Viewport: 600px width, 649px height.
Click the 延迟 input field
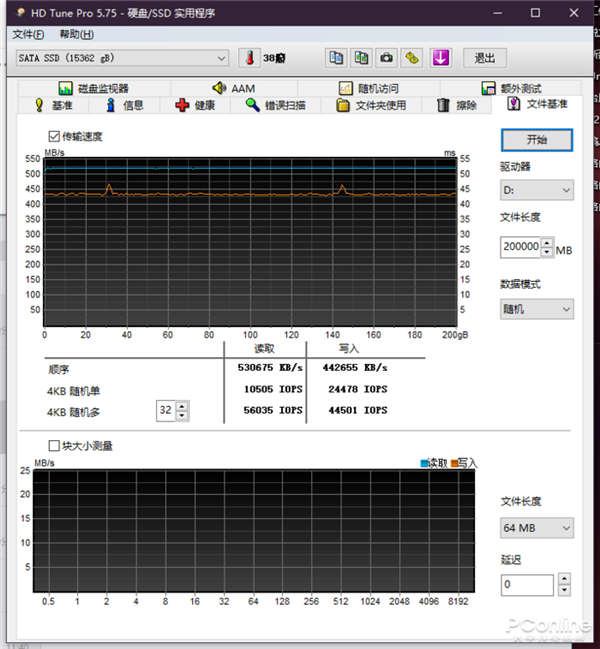click(x=527, y=584)
